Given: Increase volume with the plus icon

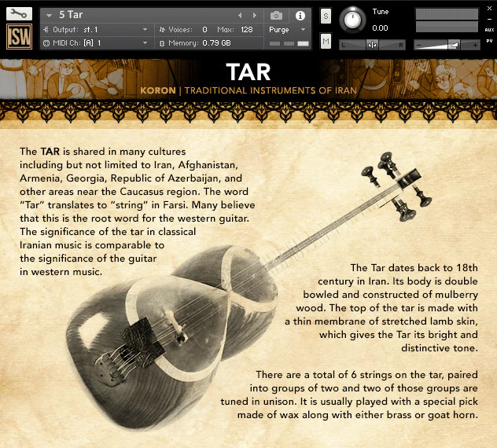Looking at the screenshot, I should [x=475, y=46].
